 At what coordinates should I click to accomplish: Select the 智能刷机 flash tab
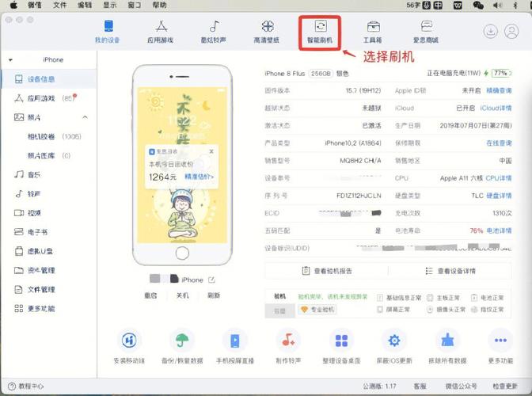point(320,32)
